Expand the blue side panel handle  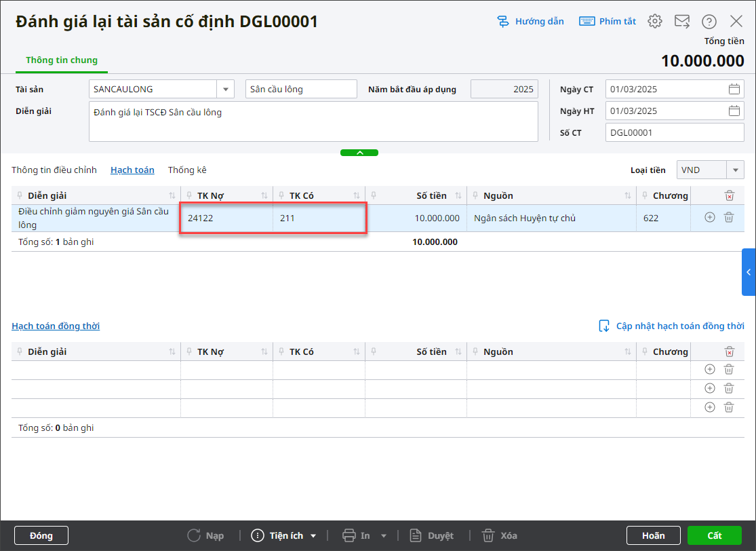749,272
